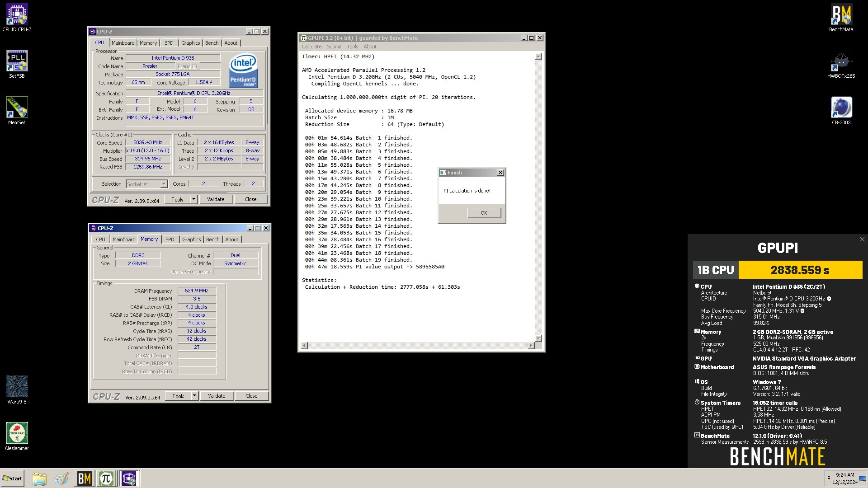
Task: Click the CPU-Z taskbar icon
Action: pos(129,479)
